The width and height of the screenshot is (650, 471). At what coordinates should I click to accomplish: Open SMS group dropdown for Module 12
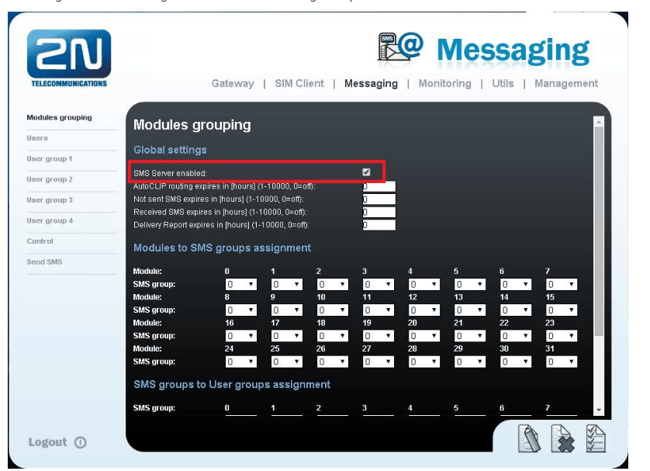424,310
